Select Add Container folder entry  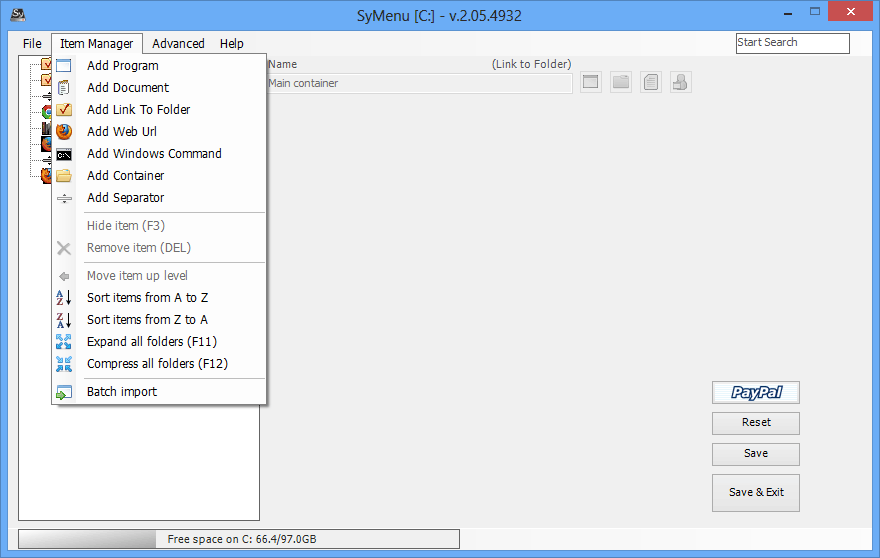coord(125,176)
